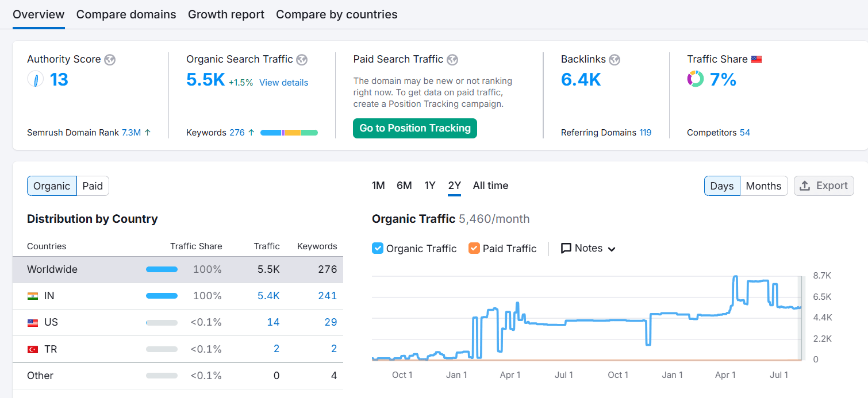Click globe icon next to Paid Search Traffic
The image size is (868, 398).
(x=452, y=60)
